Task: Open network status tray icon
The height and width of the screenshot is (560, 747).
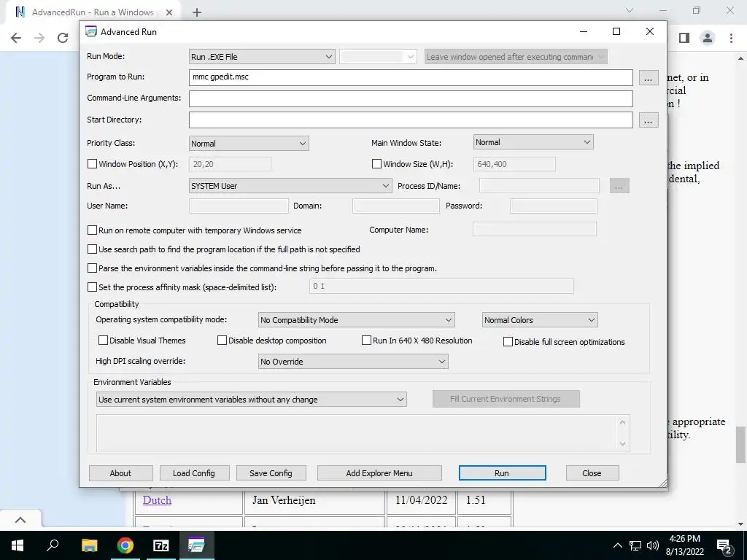Action: 635,545
